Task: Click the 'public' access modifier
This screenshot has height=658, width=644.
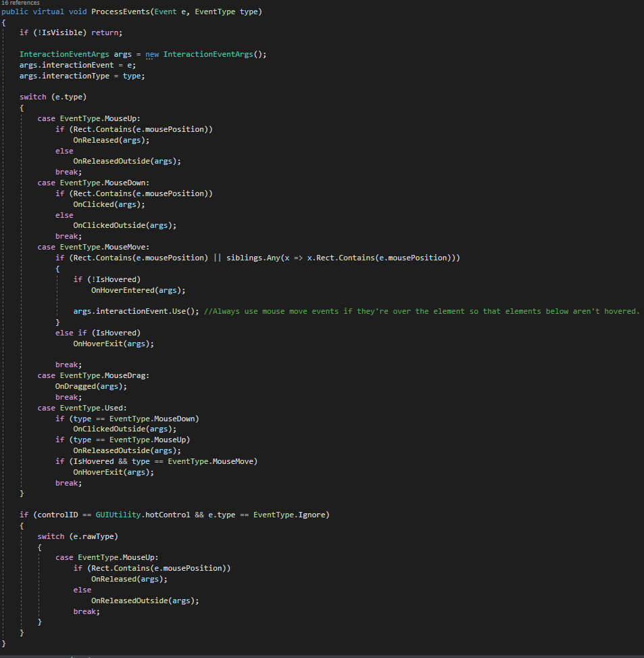Action: tap(15, 11)
